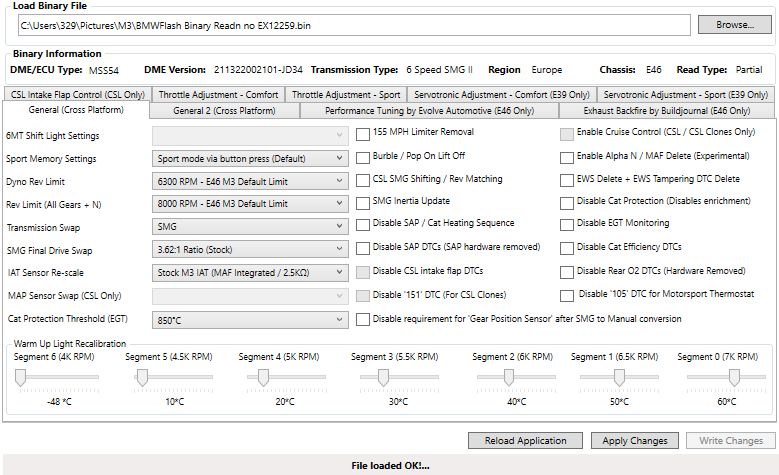
Task: Click the disabled 6MT Shift Light Settings dropdown
Action: pos(250,135)
